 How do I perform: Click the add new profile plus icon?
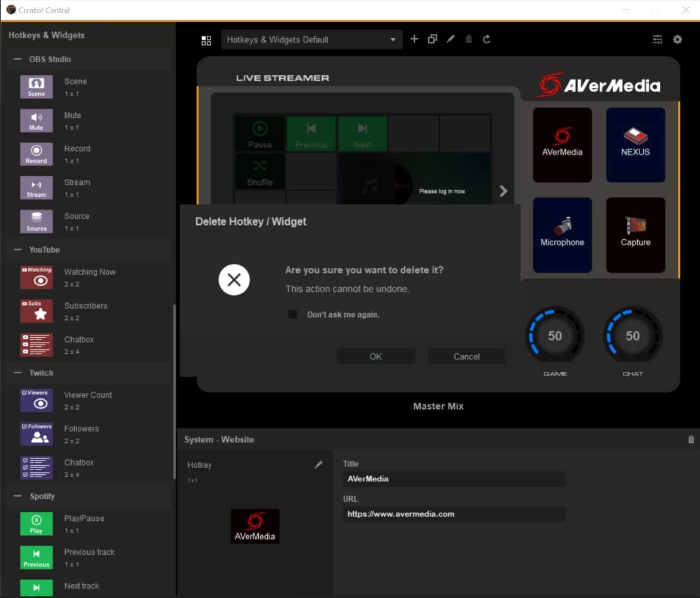pyautogui.click(x=414, y=39)
